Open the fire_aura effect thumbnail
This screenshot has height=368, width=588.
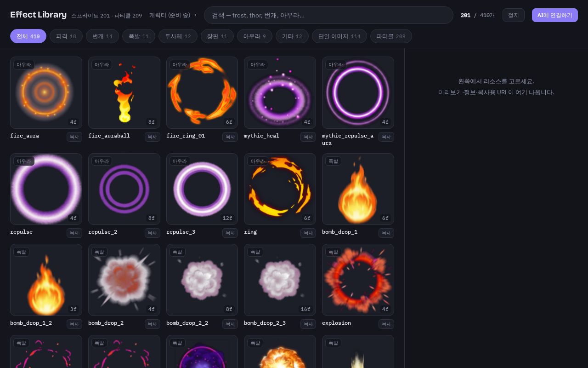(x=46, y=92)
